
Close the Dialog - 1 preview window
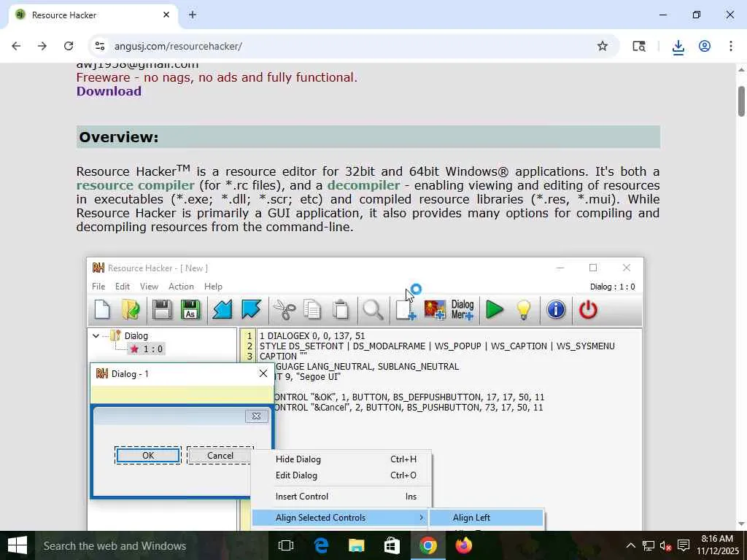[263, 373]
